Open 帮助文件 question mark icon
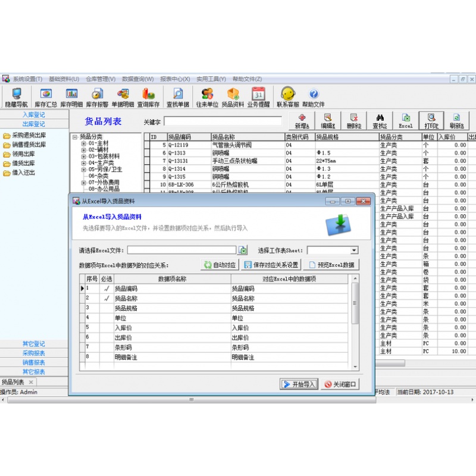The width and height of the screenshot is (476, 476). pos(314,97)
